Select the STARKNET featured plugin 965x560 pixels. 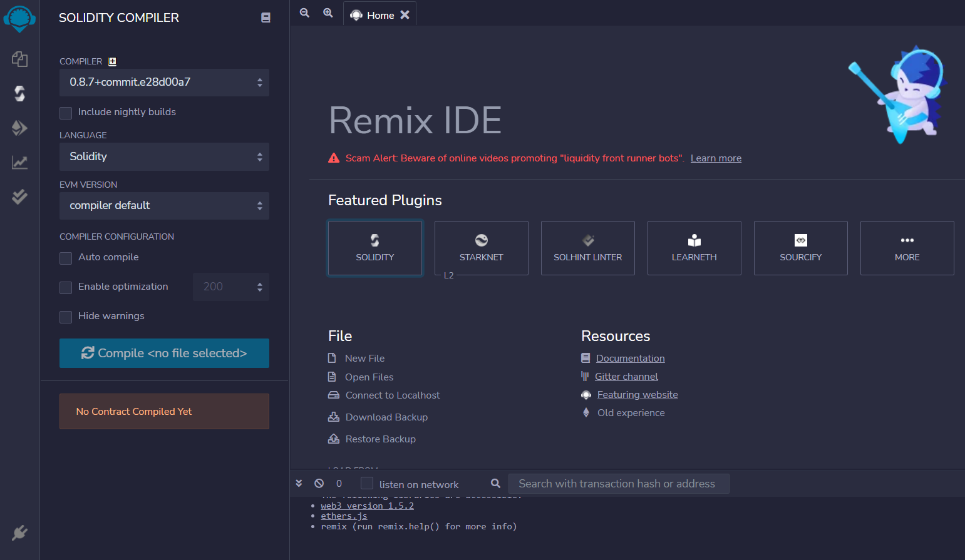tap(481, 248)
